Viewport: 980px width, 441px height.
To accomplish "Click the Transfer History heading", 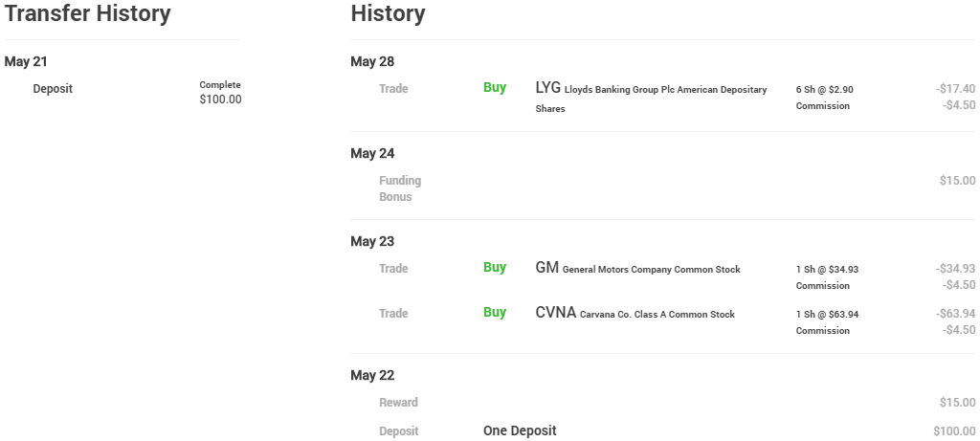I will point(87,14).
